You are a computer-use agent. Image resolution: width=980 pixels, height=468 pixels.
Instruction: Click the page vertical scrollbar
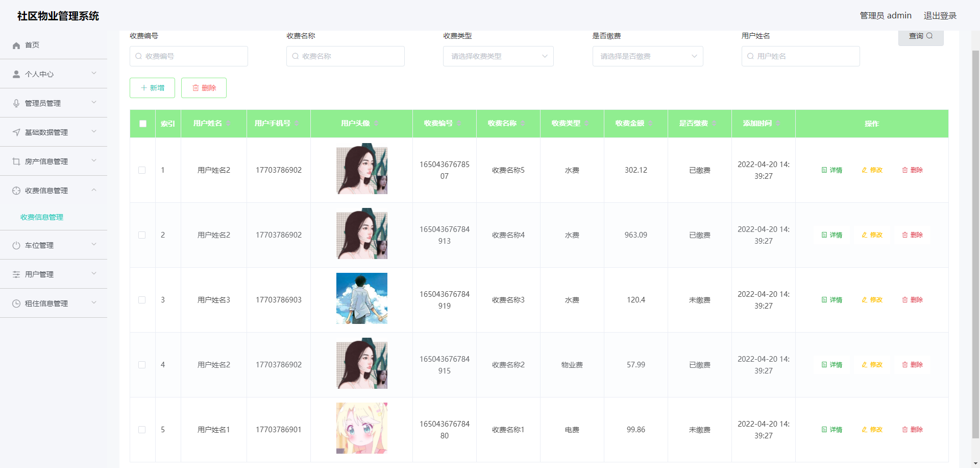pyautogui.click(x=975, y=244)
